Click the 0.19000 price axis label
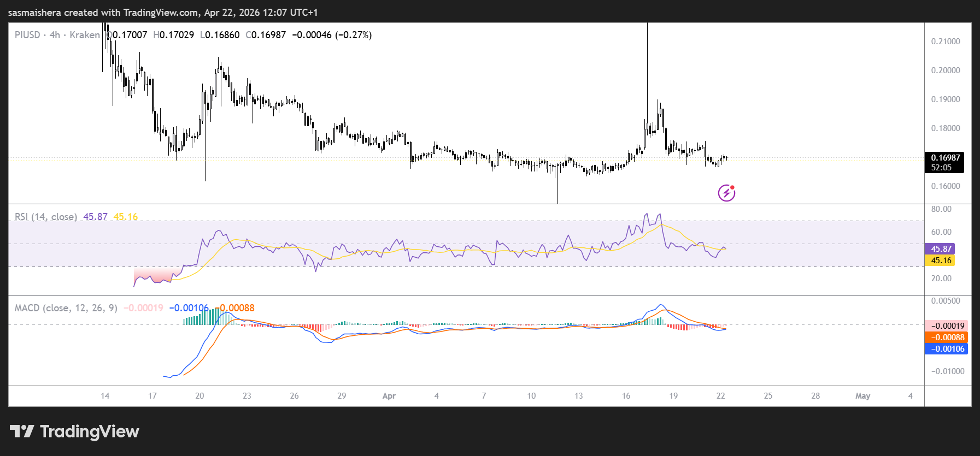Screen dimensions: 980x456 pos(946,99)
